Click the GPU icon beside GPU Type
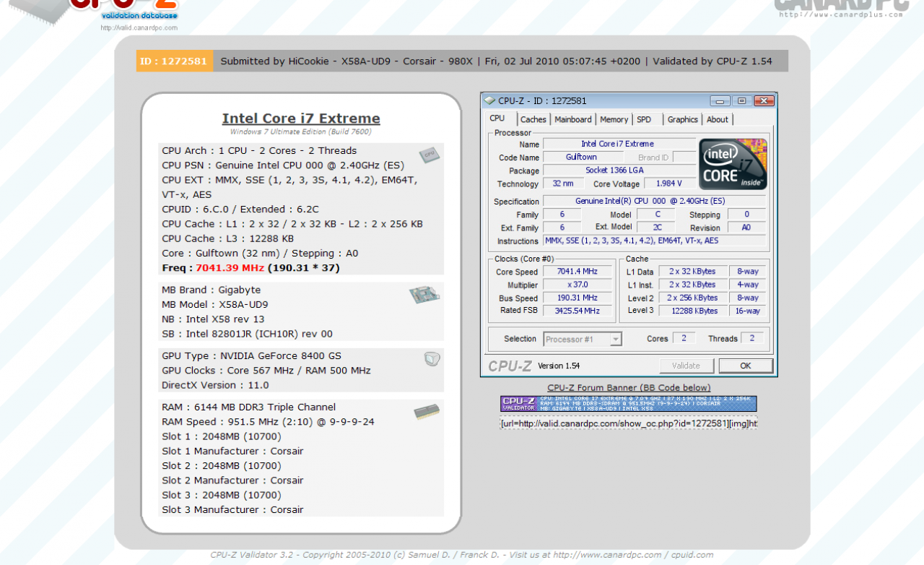The image size is (924, 565). pos(432,359)
